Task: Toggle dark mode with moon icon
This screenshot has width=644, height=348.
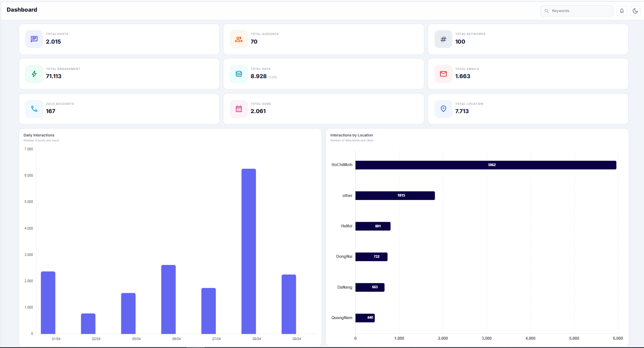Action: [x=635, y=11]
